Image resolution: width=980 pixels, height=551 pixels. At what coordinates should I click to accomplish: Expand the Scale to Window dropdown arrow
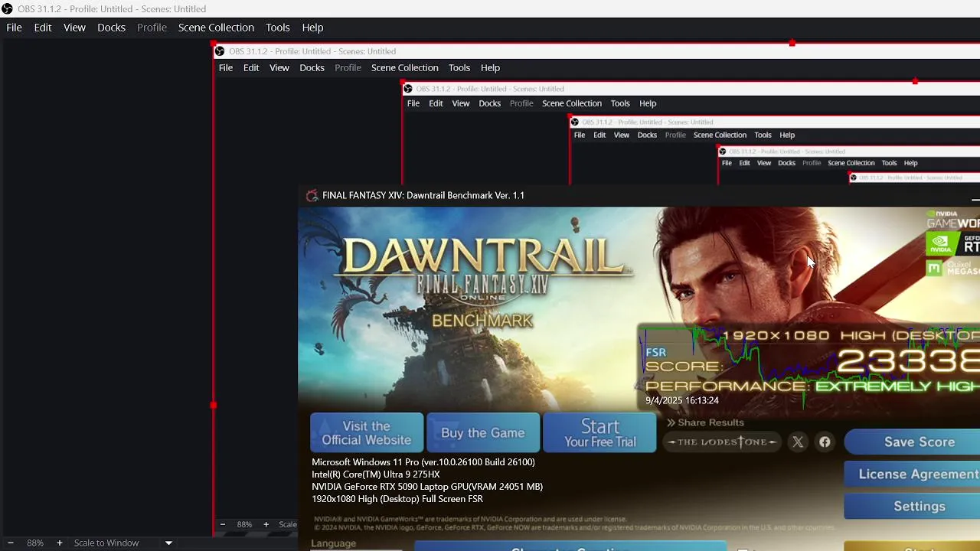tap(168, 543)
